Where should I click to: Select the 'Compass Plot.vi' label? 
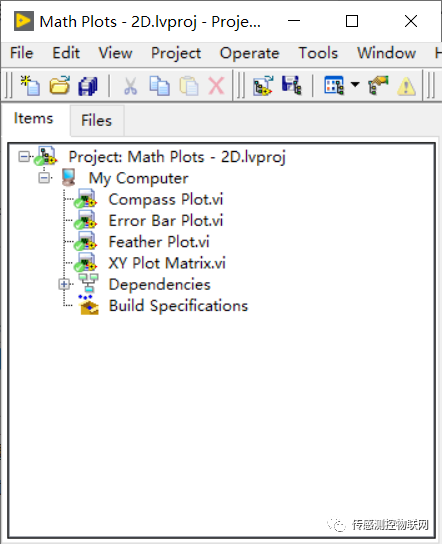166,199
